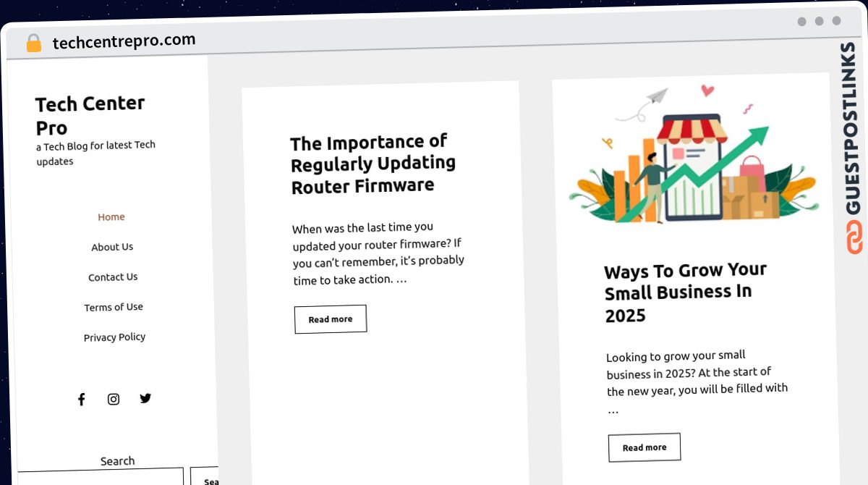
Task: Click Read more under Router Firmware post
Action: click(x=331, y=319)
